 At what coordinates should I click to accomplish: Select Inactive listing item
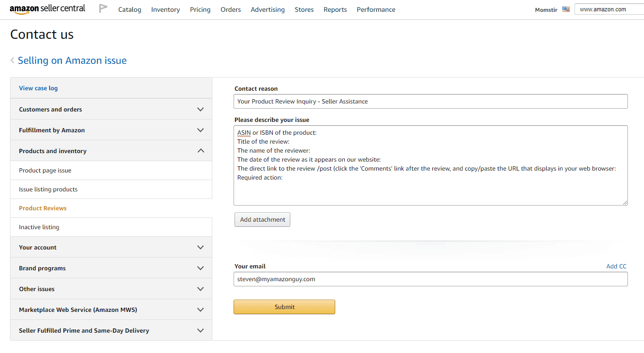click(x=111, y=227)
